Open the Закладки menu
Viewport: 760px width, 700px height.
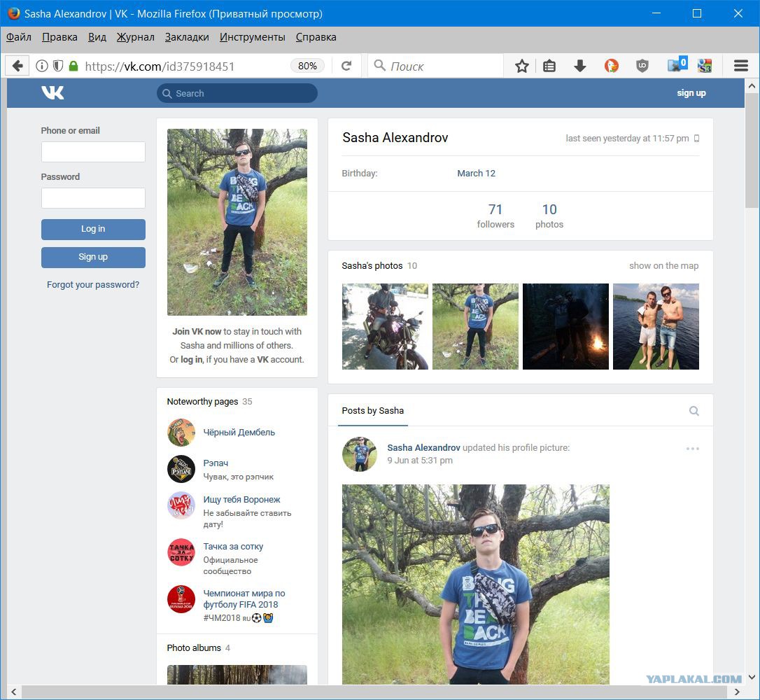pos(187,37)
